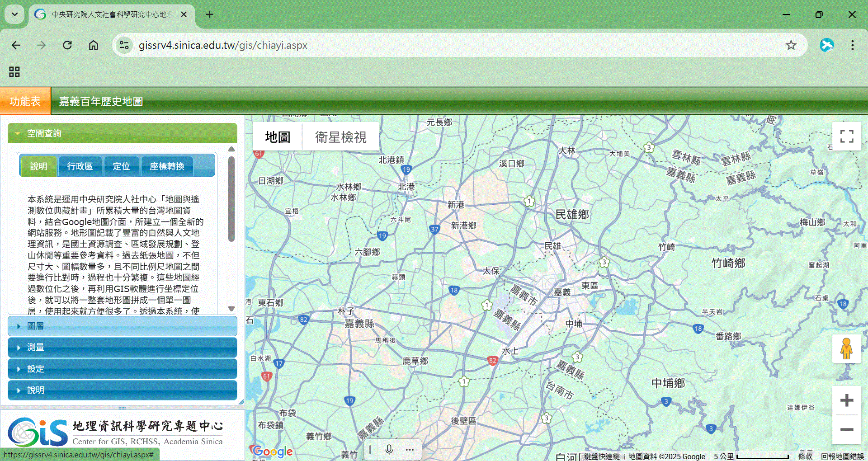This screenshot has width=868, height=461.
Task: Click the microphone icon below the map
Action: (389, 450)
